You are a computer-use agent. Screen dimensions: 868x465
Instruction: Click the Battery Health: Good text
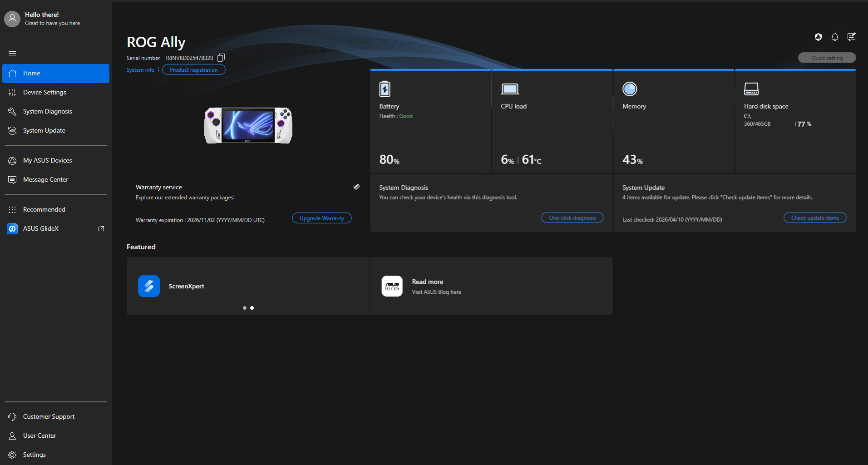coord(396,116)
